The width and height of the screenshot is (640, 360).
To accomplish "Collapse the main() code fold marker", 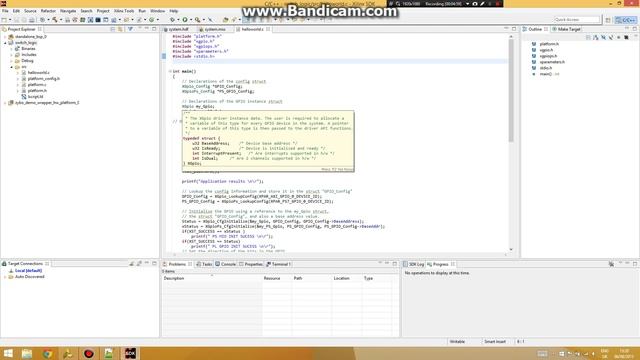I will click(x=170, y=71).
